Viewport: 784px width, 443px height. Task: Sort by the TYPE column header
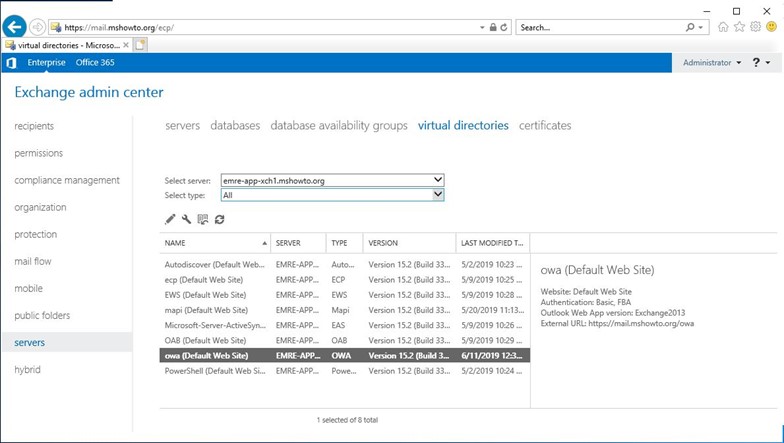click(x=344, y=243)
